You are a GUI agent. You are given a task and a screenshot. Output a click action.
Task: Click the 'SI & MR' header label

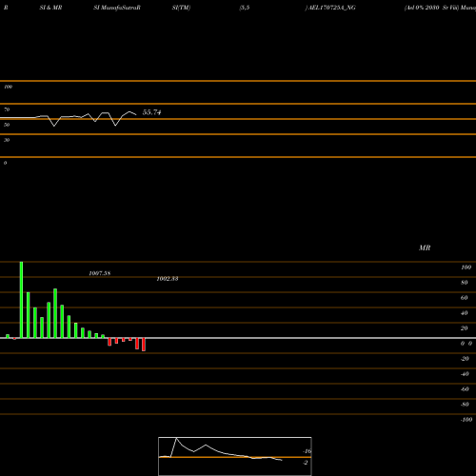point(50,8)
